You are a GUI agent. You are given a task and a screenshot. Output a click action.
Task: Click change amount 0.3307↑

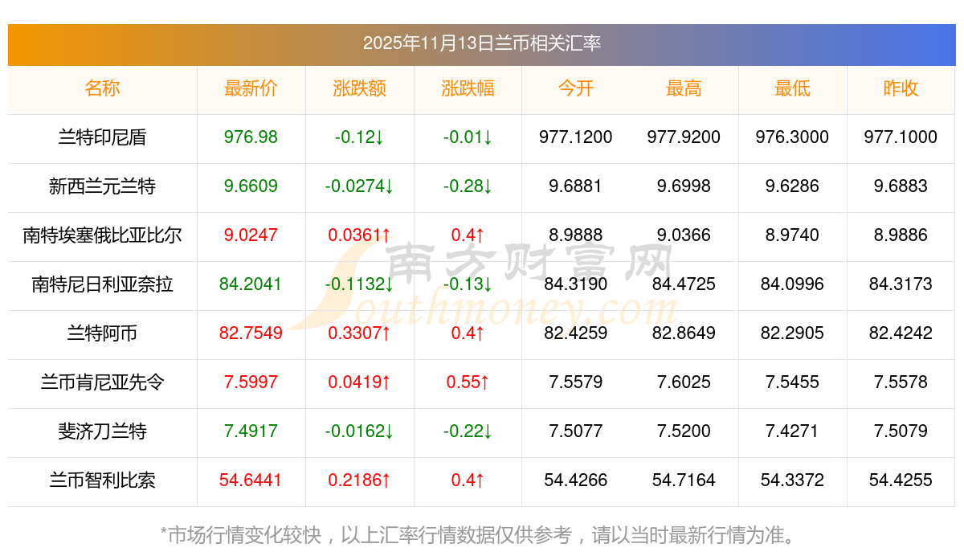pyautogui.click(x=359, y=333)
